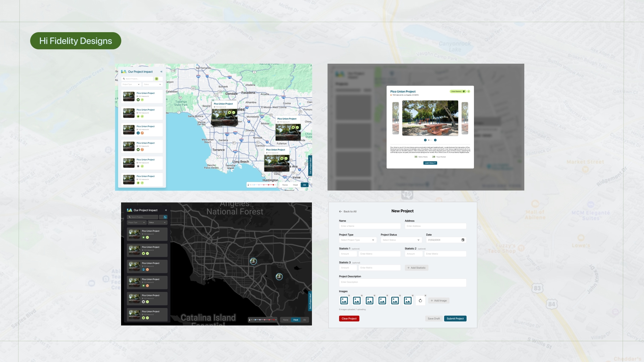Remove the first uploaded image thumbnail

349,296
